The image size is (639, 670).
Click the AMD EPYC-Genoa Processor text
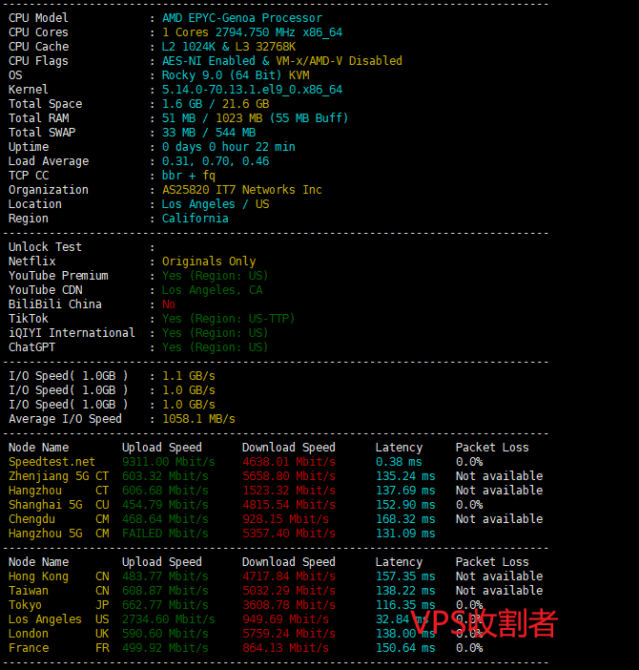point(242,18)
